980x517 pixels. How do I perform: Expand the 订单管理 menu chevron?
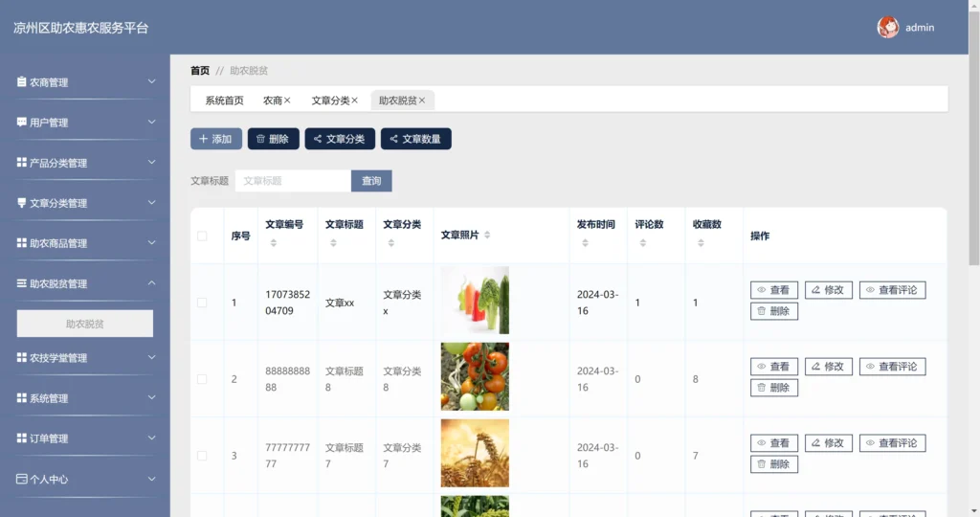coord(151,438)
